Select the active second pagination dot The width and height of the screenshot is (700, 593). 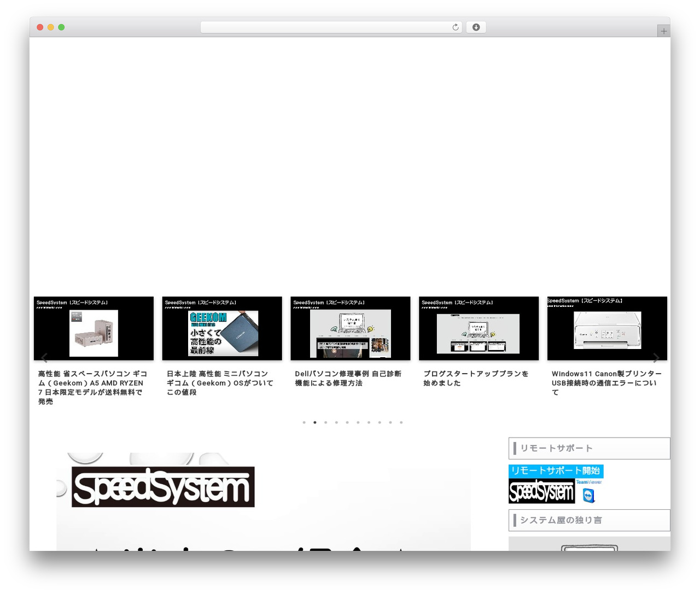(x=315, y=422)
